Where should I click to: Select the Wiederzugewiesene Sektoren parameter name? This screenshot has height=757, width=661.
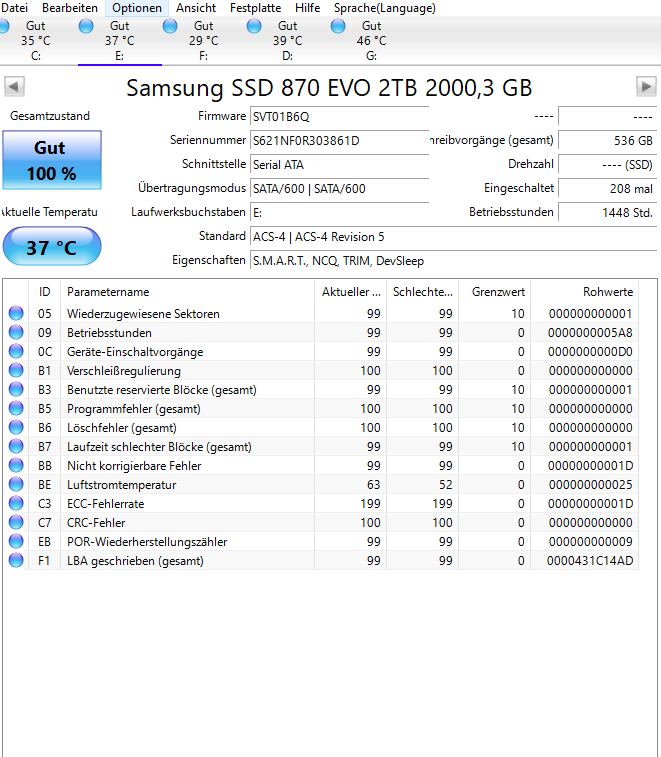click(143, 314)
